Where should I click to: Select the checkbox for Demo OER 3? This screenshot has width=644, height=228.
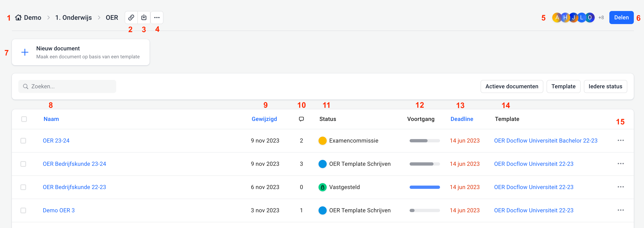coord(23,210)
